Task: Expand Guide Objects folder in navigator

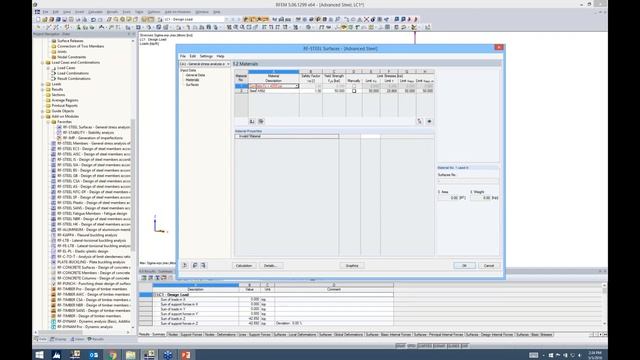Action: (x=42, y=111)
